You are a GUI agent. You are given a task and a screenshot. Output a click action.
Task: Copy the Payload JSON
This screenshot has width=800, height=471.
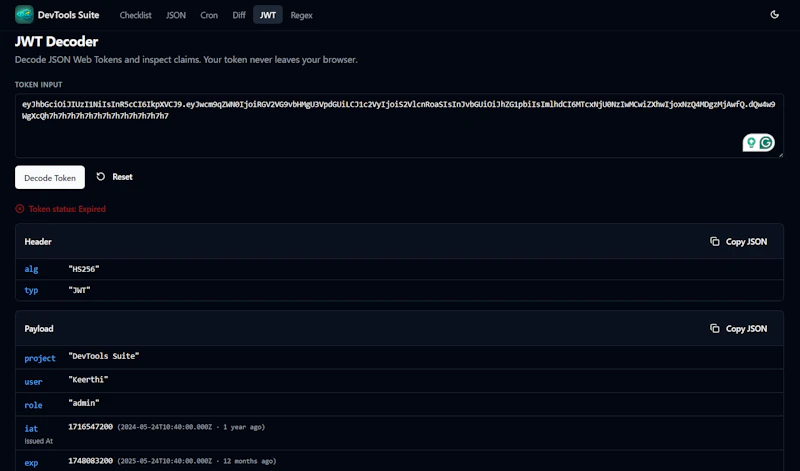point(738,329)
